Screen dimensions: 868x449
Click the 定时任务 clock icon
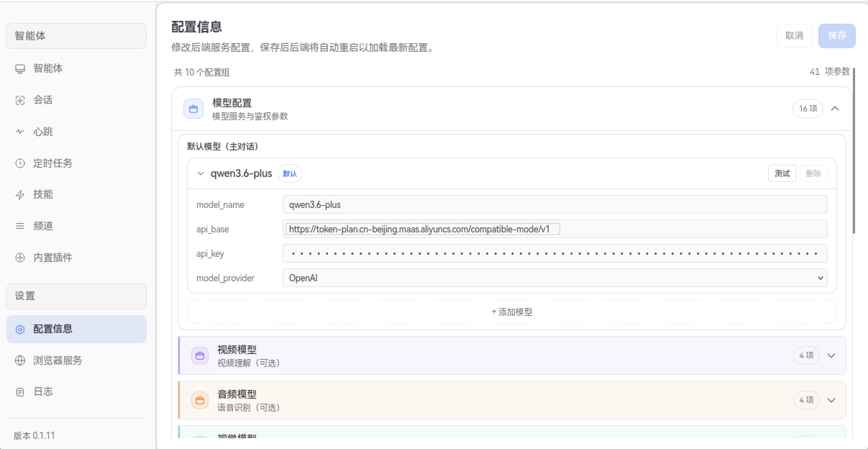(20, 163)
